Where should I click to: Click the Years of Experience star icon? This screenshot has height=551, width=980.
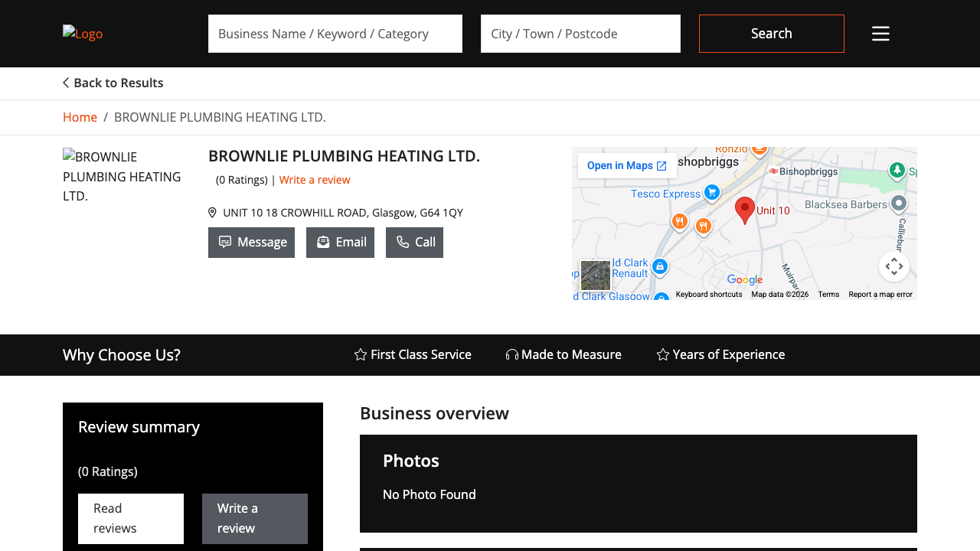click(x=661, y=354)
